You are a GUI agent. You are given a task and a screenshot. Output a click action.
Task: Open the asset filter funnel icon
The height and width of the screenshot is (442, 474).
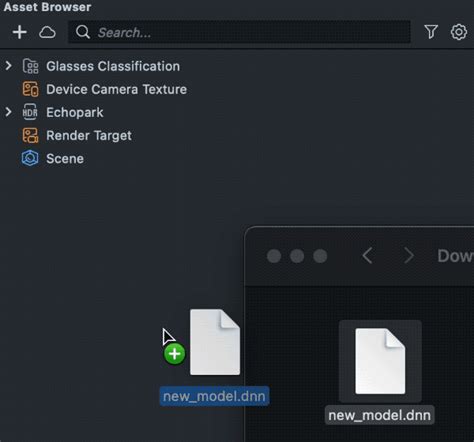(x=431, y=32)
